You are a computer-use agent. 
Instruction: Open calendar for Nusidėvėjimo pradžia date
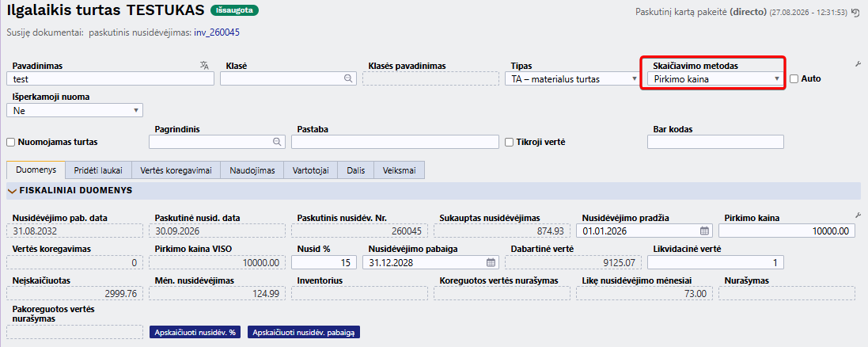(x=704, y=231)
